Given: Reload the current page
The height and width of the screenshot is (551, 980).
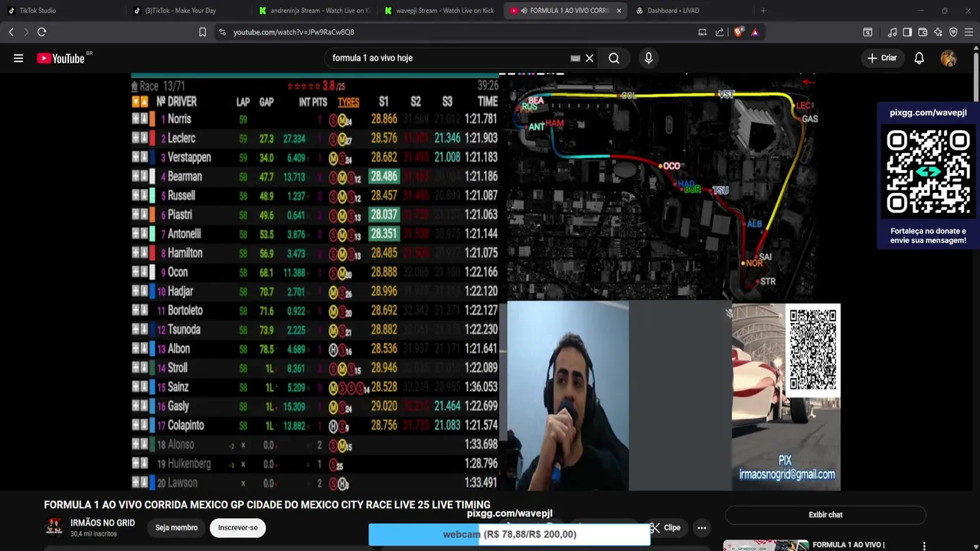Looking at the screenshot, I should (x=41, y=32).
